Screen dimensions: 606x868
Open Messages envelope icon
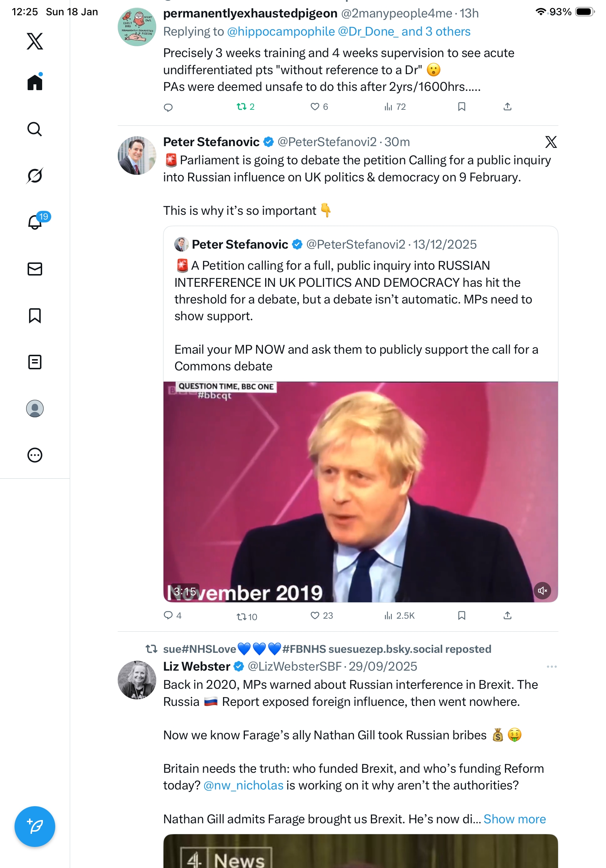pyautogui.click(x=35, y=269)
